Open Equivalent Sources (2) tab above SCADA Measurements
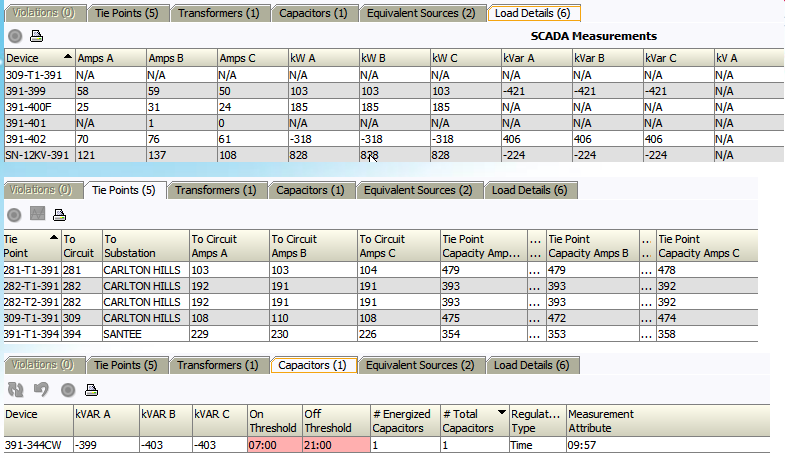 (421, 13)
